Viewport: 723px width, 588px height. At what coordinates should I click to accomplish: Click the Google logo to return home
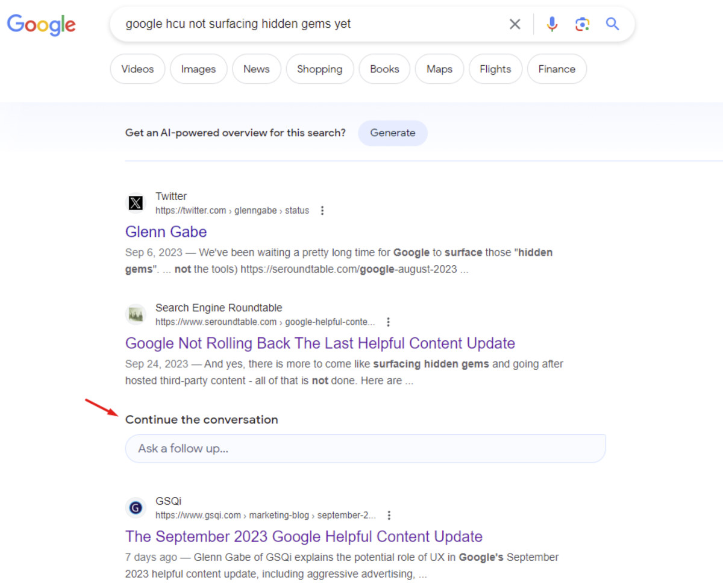(41, 25)
